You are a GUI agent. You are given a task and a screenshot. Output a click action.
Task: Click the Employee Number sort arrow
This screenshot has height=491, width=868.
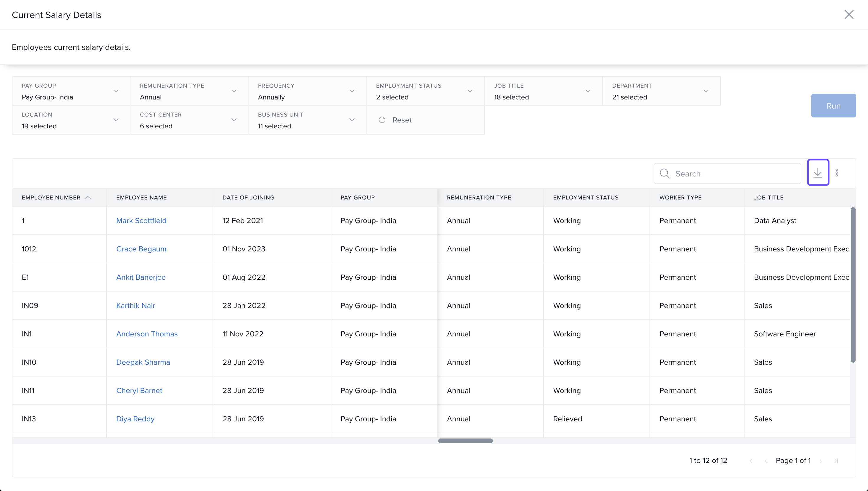[88, 198]
